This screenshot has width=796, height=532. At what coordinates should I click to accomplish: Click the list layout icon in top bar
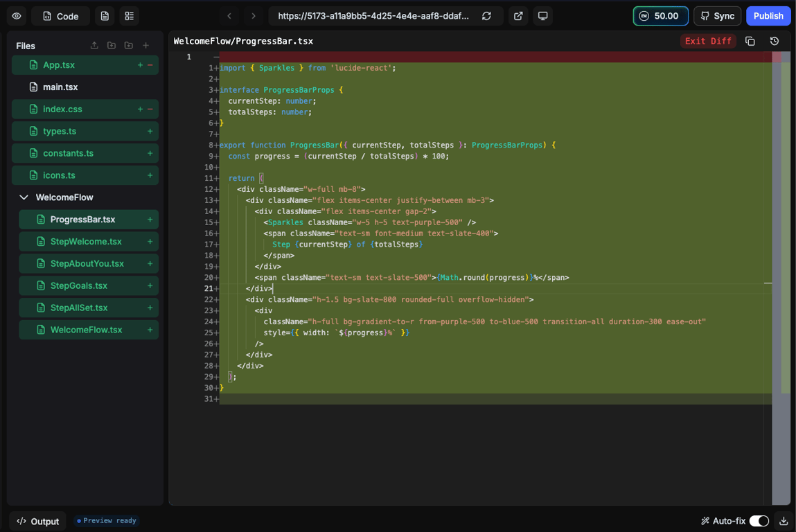(130, 16)
